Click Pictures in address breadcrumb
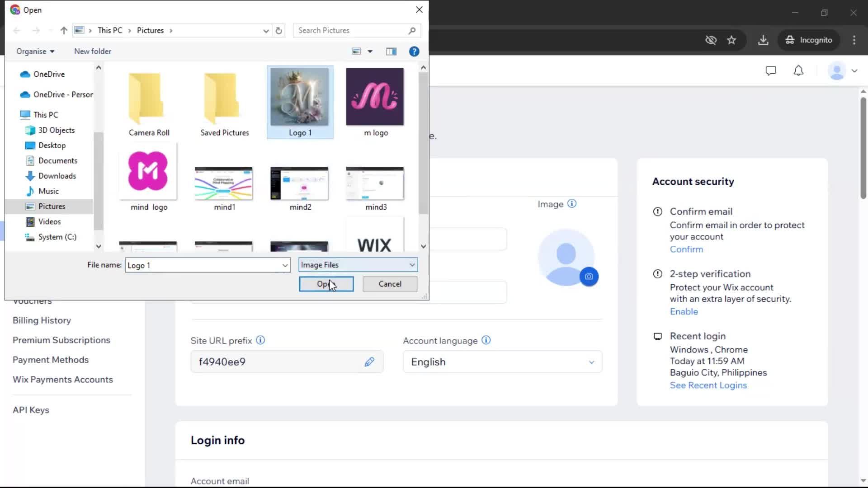868x488 pixels. tap(150, 30)
